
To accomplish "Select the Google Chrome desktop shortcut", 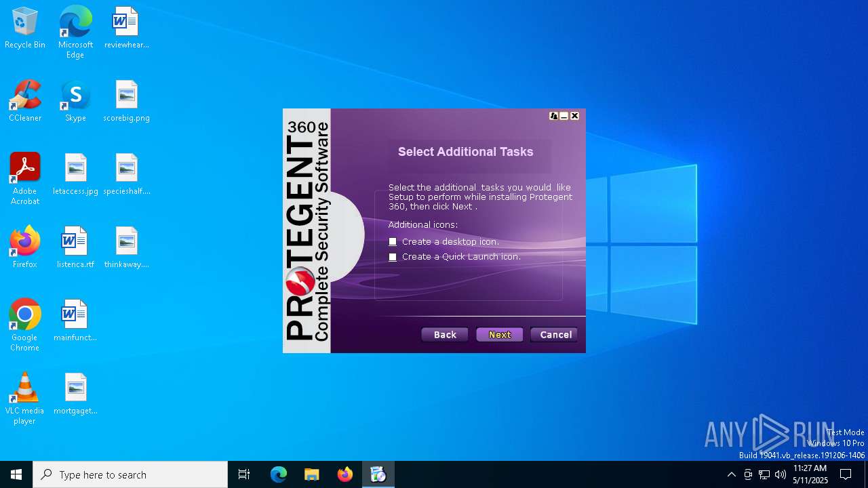I will point(25,325).
